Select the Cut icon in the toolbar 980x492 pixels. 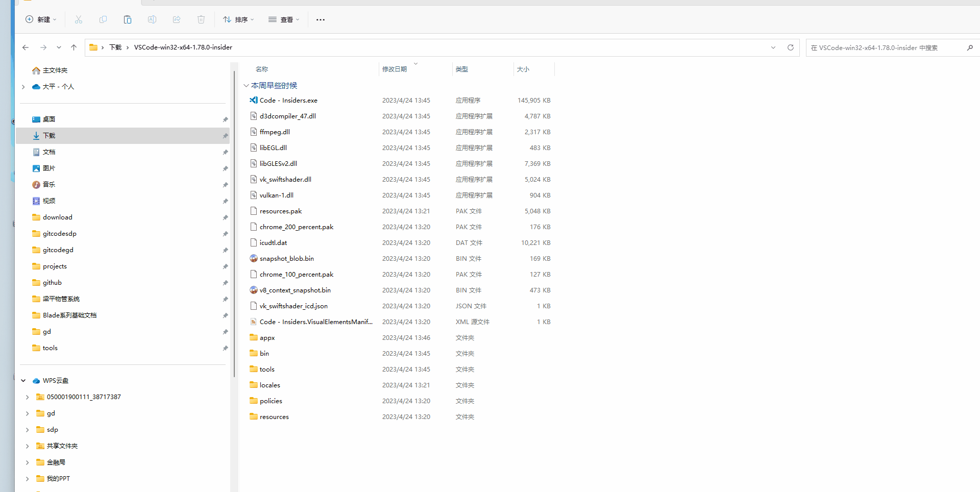tap(79, 19)
